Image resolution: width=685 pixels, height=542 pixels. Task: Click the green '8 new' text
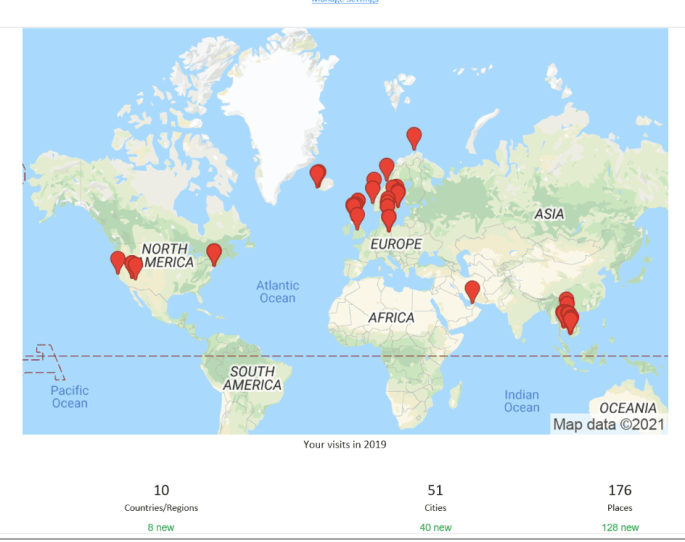coord(161,527)
